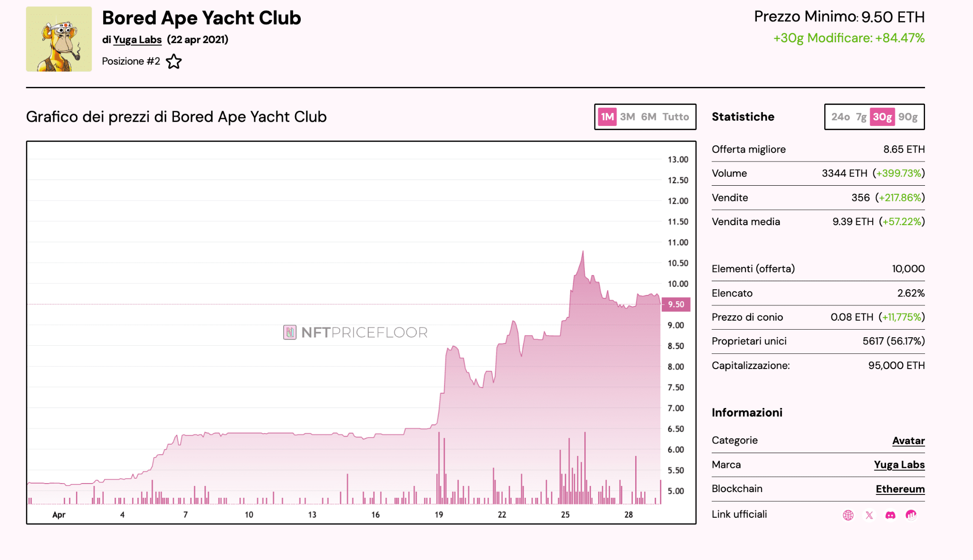
Task: Click the Informazioni section heading
Action: 747,412
